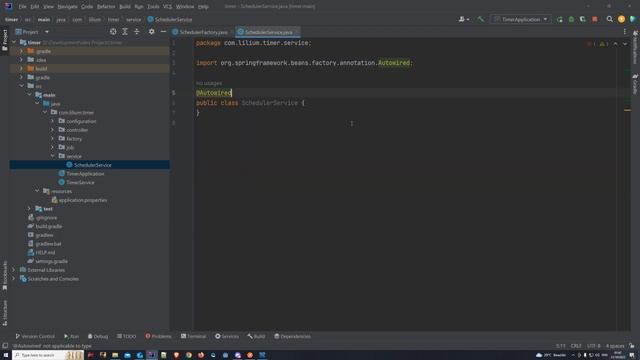Click the tool windows quick access icon
The image size is (640, 360).
coord(4,346)
